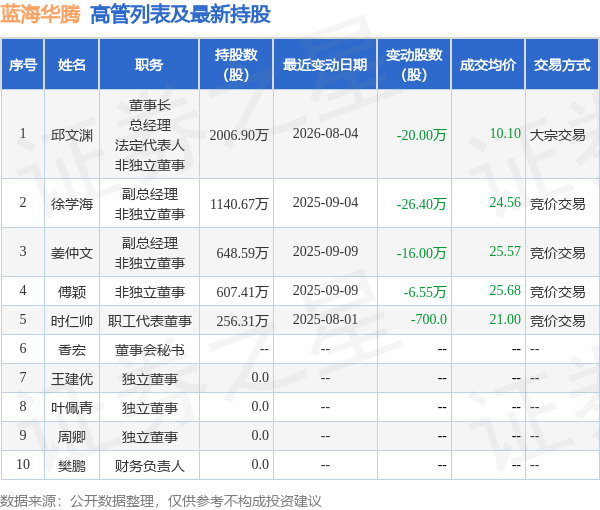600x510 pixels.
Task: Select the 交易方式 column header
Action: 562,65
